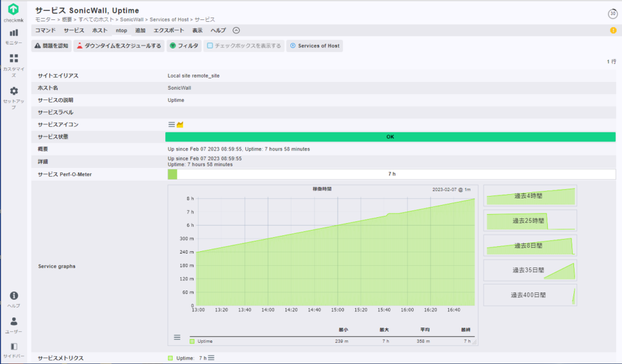Open the ホスト menu
The image size is (622, 364).
(100, 30)
